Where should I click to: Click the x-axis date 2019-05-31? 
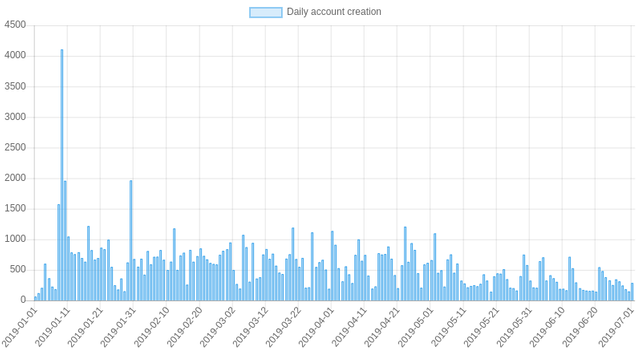[x=515, y=327]
